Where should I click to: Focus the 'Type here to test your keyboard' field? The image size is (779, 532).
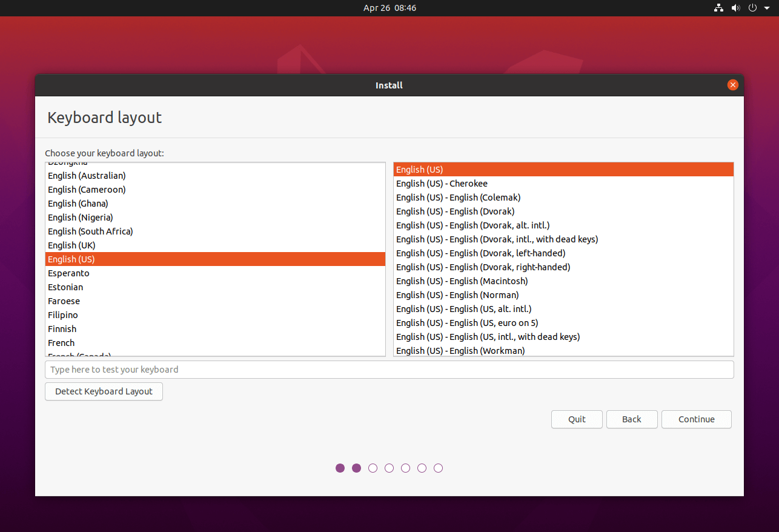(x=389, y=370)
